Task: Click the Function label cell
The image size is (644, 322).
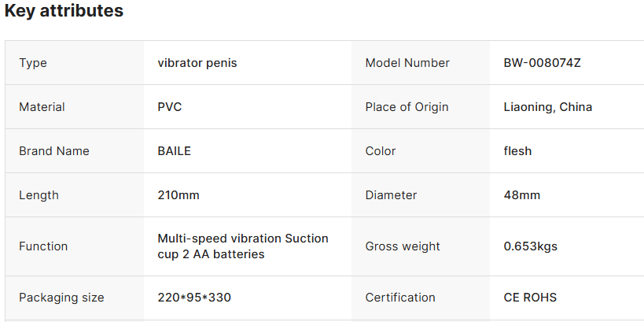Action: coord(43,246)
